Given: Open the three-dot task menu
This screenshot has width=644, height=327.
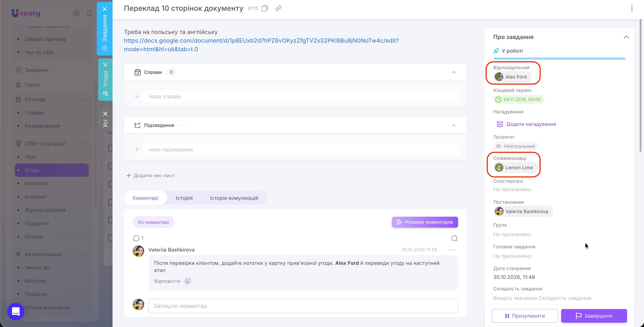Looking at the screenshot, I should (632, 8).
